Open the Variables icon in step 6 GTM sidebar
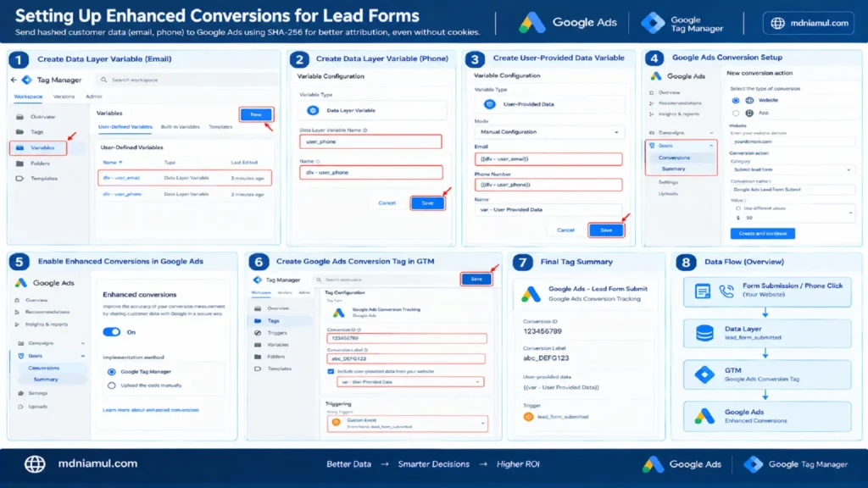The height and width of the screenshot is (488, 868). tap(258, 344)
